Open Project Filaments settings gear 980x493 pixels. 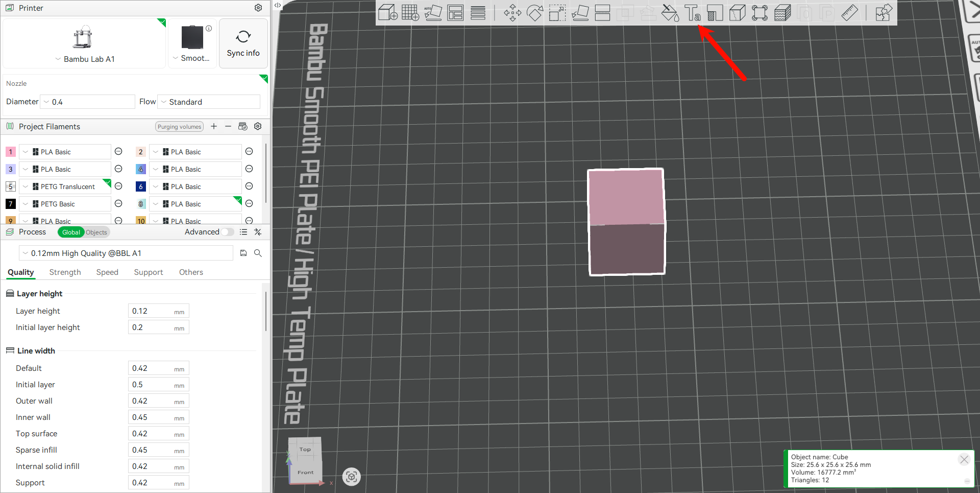258,126
